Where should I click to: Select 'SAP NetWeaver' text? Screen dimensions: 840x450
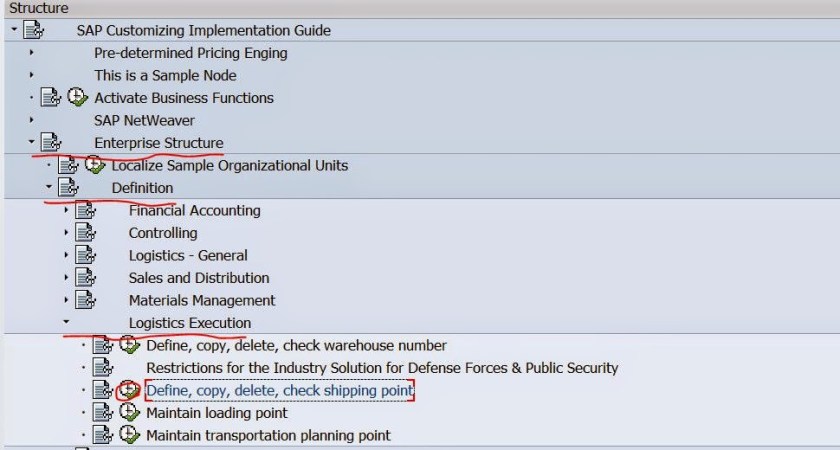[144, 121]
